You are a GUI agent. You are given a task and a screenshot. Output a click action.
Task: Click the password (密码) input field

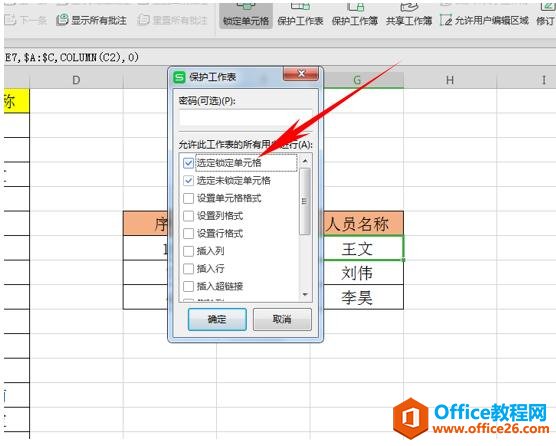click(x=245, y=118)
